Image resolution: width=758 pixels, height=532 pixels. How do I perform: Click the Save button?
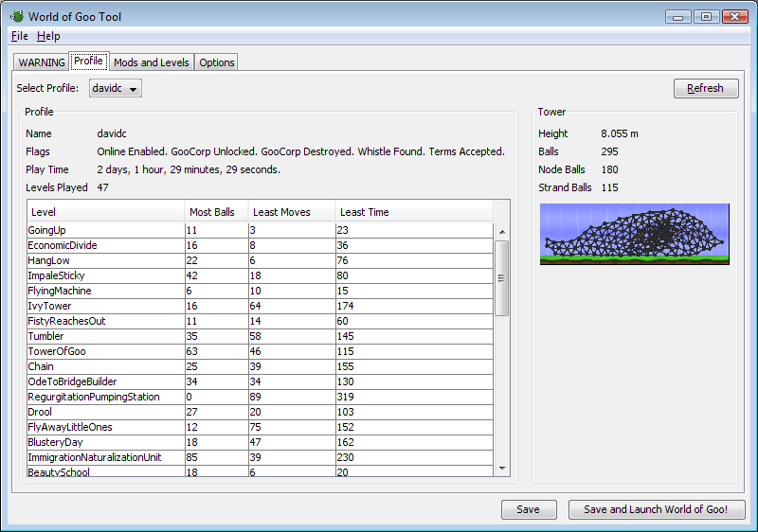[x=529, y=509]
